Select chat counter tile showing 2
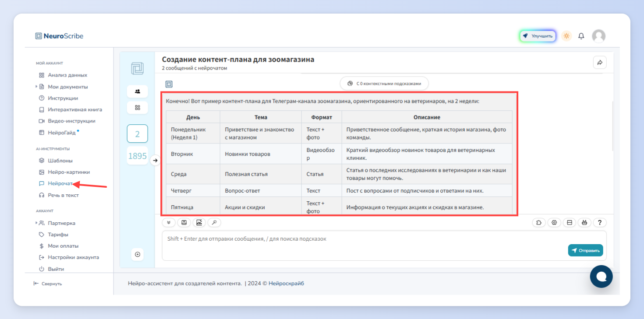 [x=138, y=134]
